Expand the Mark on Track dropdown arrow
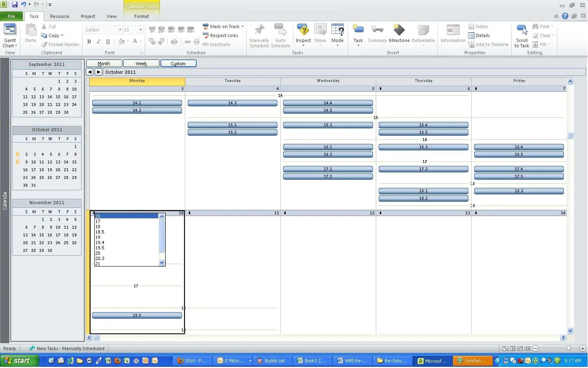Viewport: 588px width, 368px height. click(242, 26)
